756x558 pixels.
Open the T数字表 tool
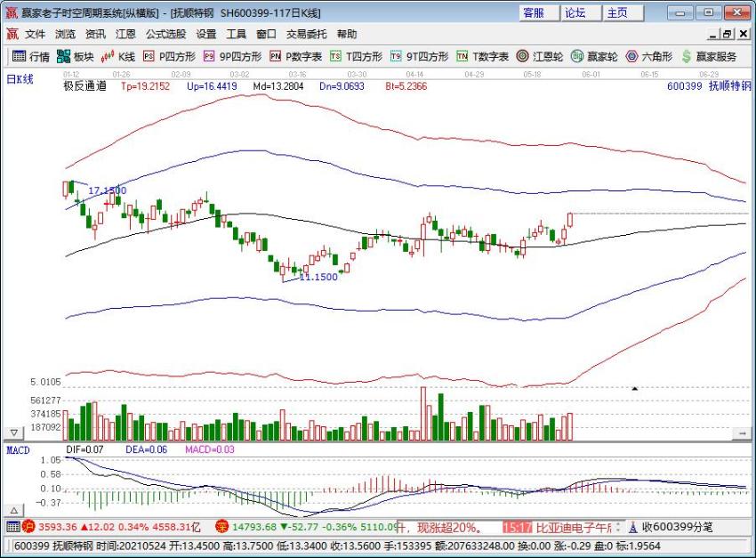[482, 57]
